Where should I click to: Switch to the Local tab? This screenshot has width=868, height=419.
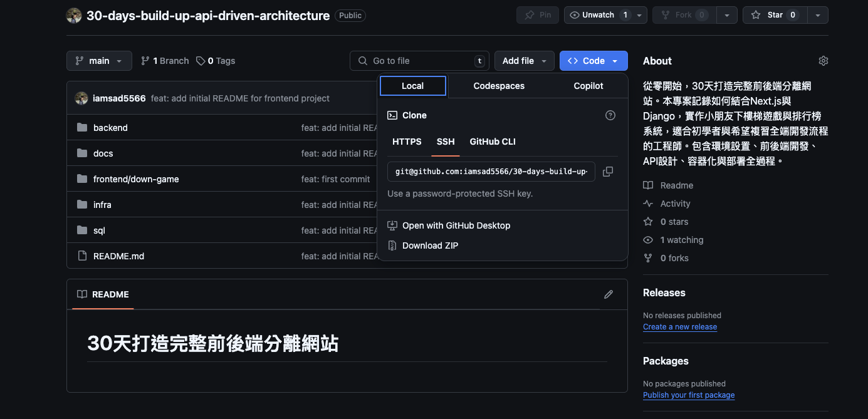click(412, 86)
